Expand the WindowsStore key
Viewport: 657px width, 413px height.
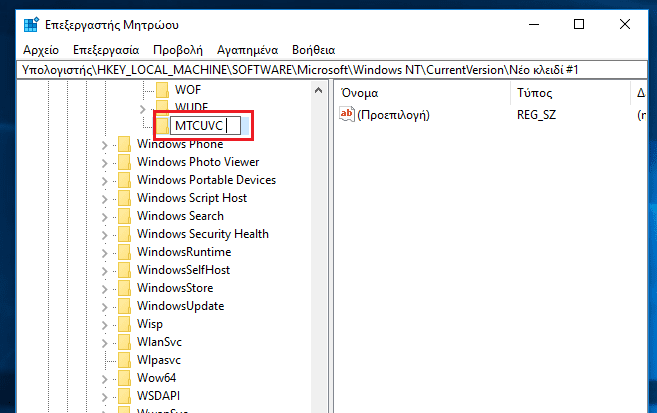[x=104, y=289]
